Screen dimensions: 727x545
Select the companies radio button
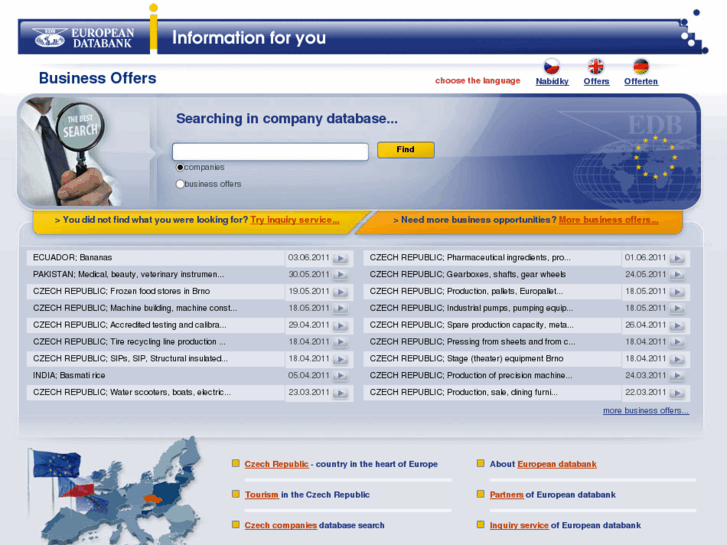180,167
